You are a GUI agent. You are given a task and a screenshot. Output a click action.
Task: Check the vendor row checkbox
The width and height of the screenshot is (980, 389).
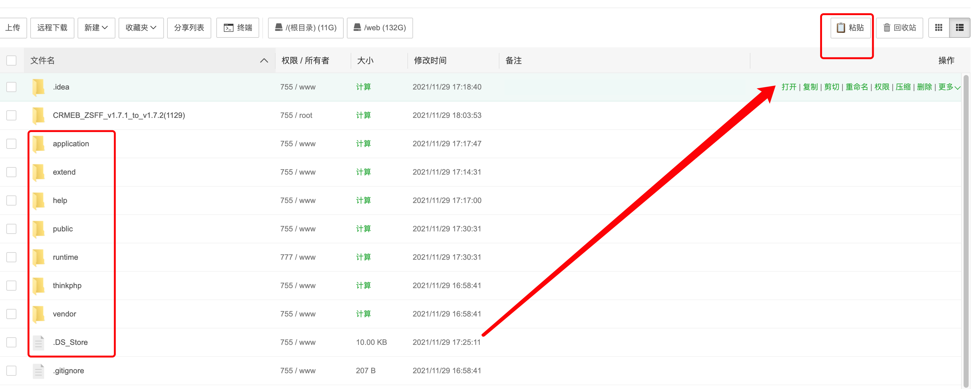click(x=11, y=314)
